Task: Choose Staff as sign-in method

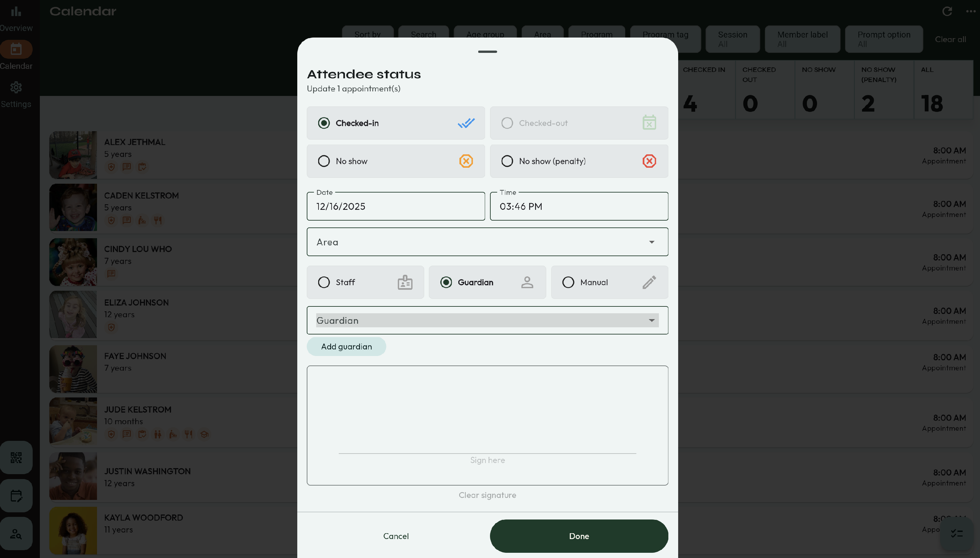Action: [x=324, y=283]
